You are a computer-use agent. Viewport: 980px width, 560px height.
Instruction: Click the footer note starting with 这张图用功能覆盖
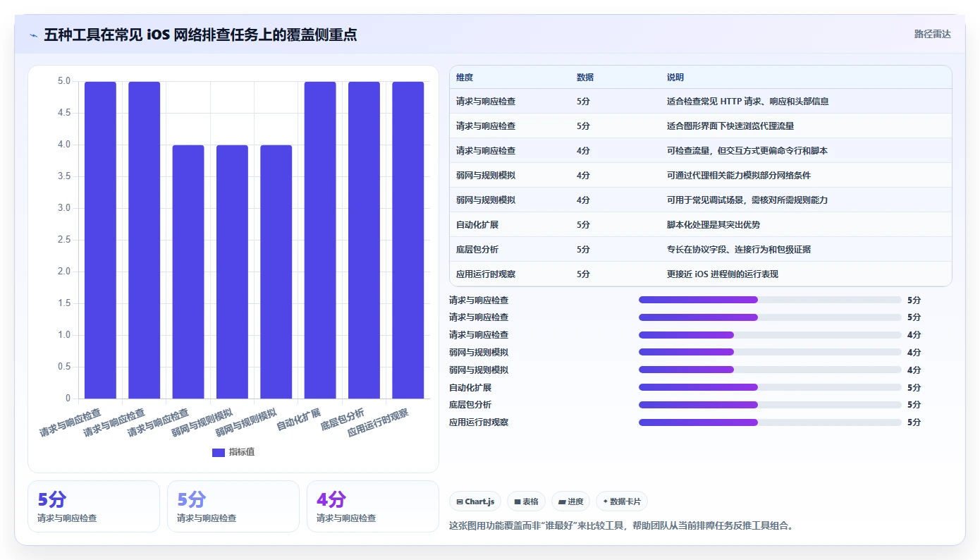pos(621,525)
